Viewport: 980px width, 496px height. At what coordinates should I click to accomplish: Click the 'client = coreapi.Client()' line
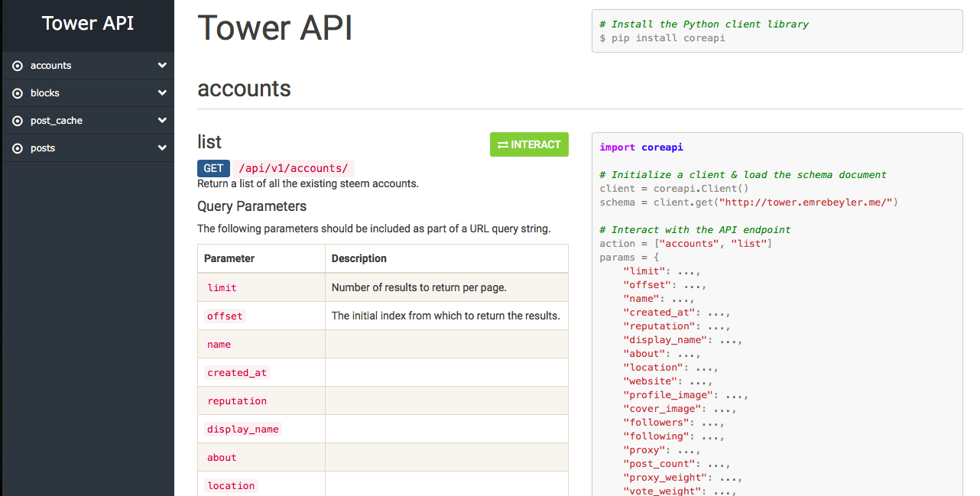tap(674, 189)
